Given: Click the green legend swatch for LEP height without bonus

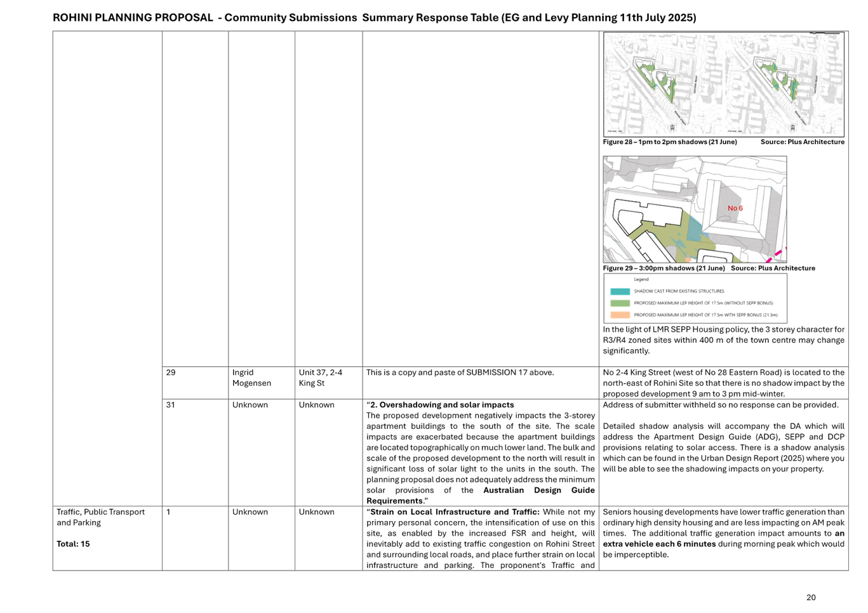Looking at the screenshot, I should [x=620, y=303].
